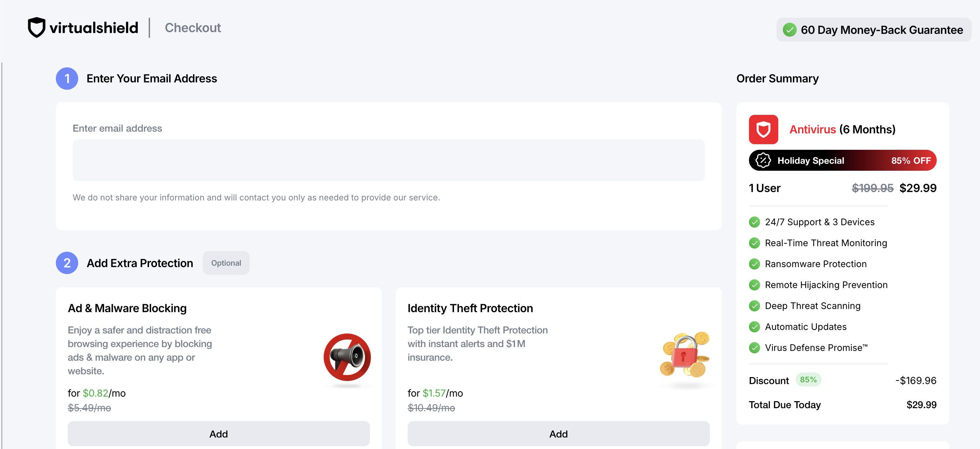980x449 pixels.
Task: Click the step 2 number circle
Action: [x=67, y=263]
